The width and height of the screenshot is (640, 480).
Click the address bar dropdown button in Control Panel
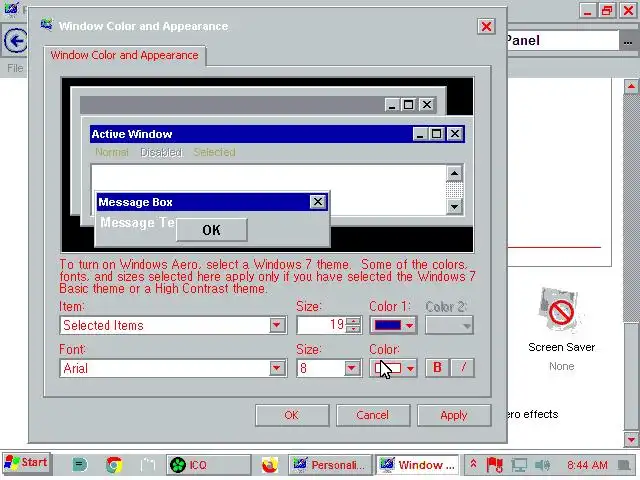[x=628, y=41]
